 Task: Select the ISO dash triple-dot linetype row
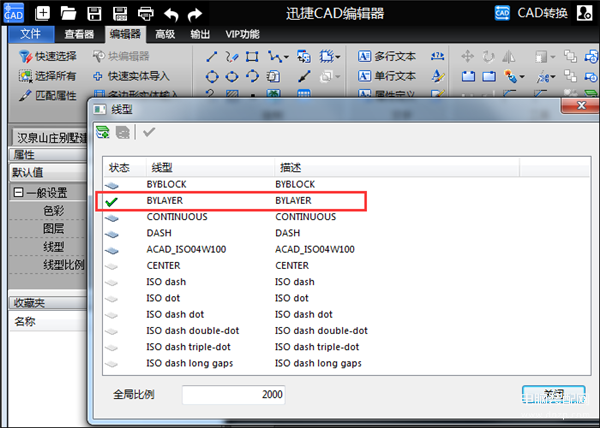pyautogui.click(x=346, y=347)
